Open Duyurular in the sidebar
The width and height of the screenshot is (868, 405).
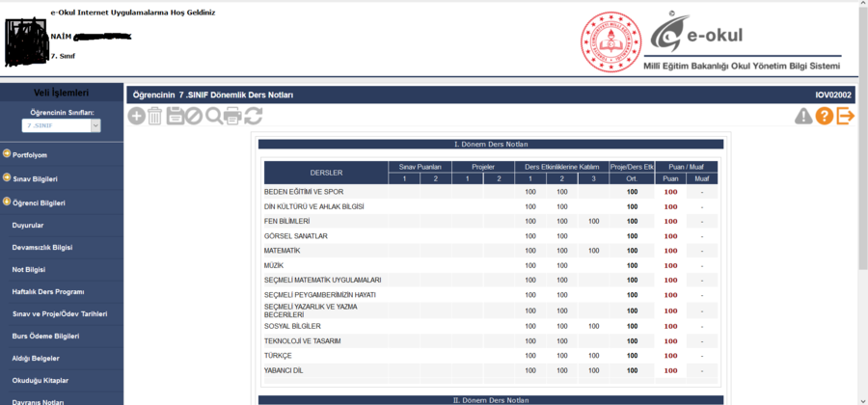[28, 226]
